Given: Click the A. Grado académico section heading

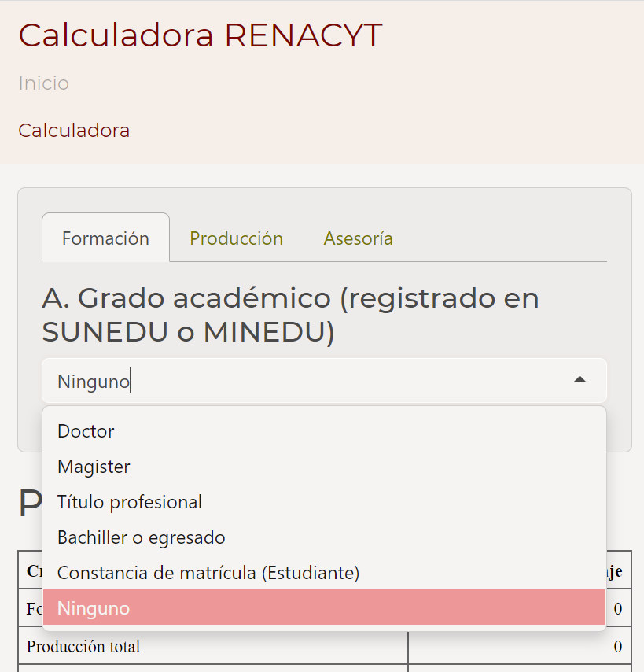Looking at the screenshot, I should 290,315.
